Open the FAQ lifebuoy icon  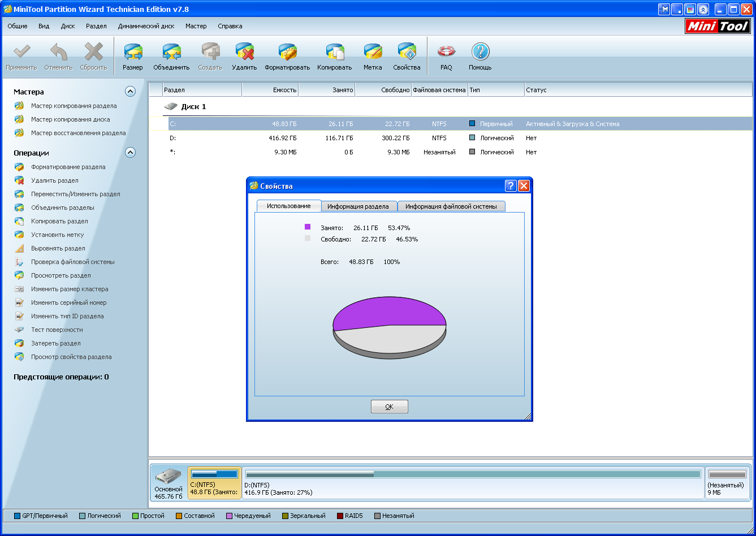(446, 52)
